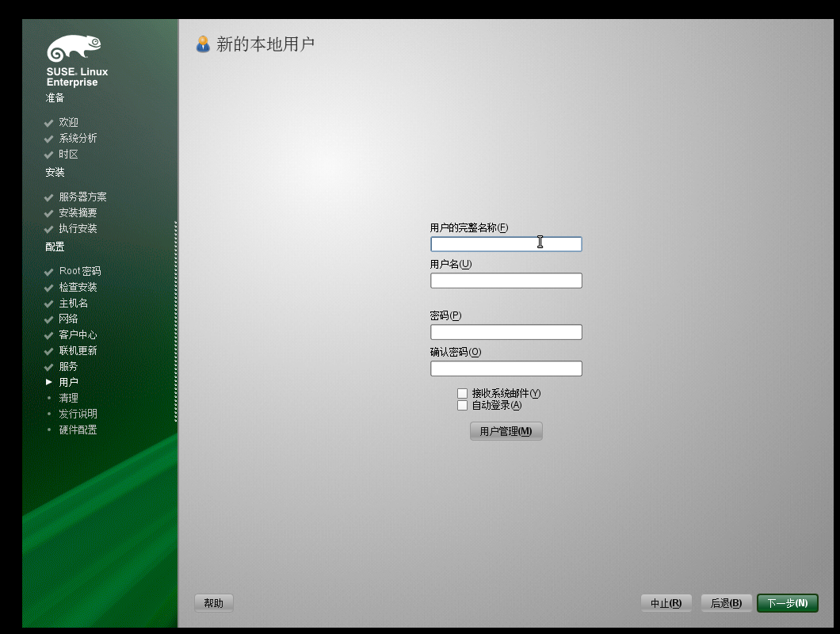
Task: Go back with the 后退 button
Action: [725, 602]
